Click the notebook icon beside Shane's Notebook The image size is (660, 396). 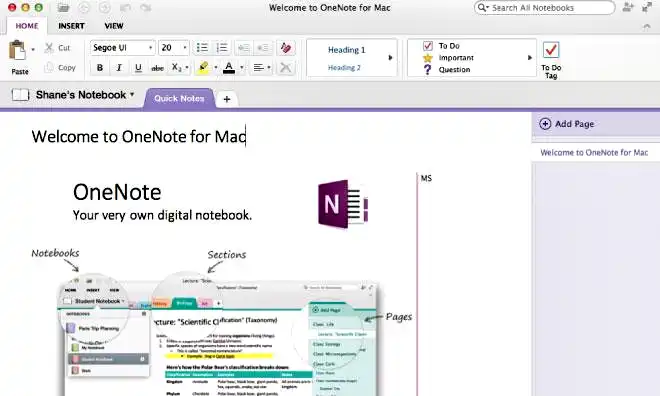(x=20, y=95)
